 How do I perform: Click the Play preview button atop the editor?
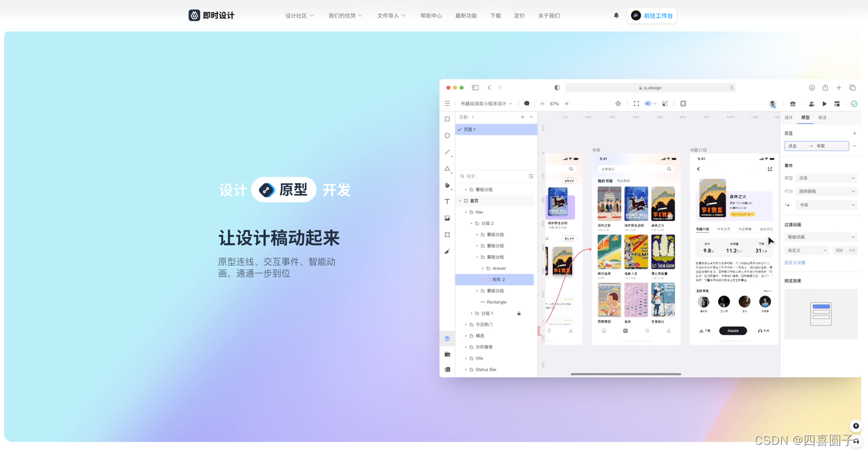824,103
